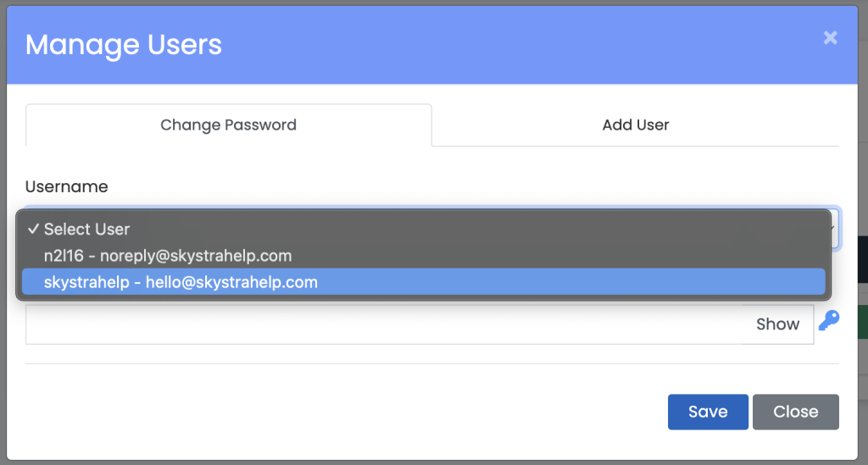
Task: Show the password text
Action: click(777, 324)
